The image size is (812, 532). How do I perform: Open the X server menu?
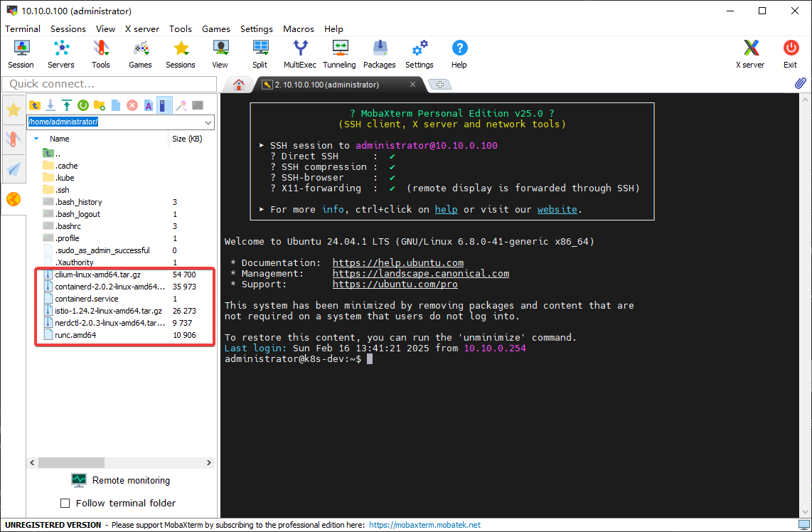point(142,29)
